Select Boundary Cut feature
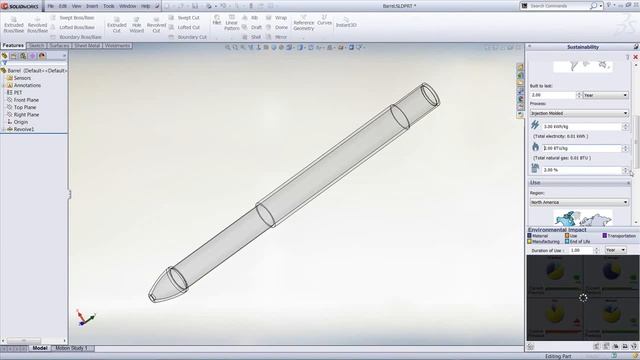640x360 pixels. (188, 37)
